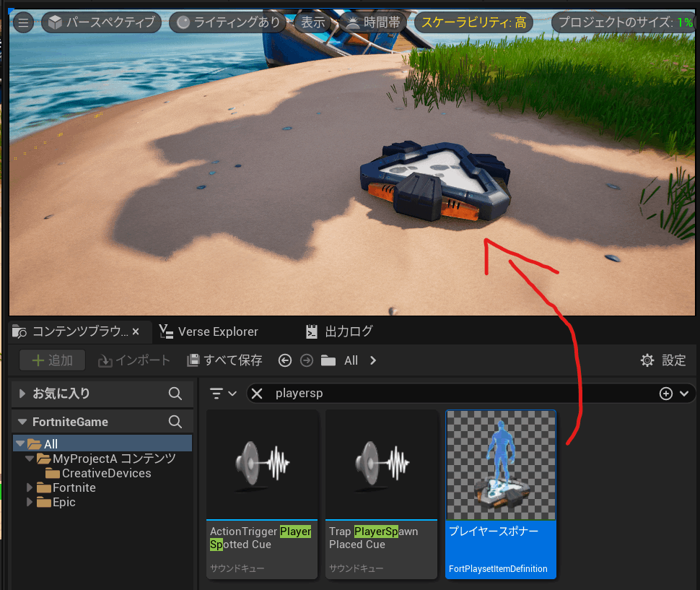Go forward in content browser history
Image resolution: width=700 pixels, height=590 pixels.
click(306, 360)
